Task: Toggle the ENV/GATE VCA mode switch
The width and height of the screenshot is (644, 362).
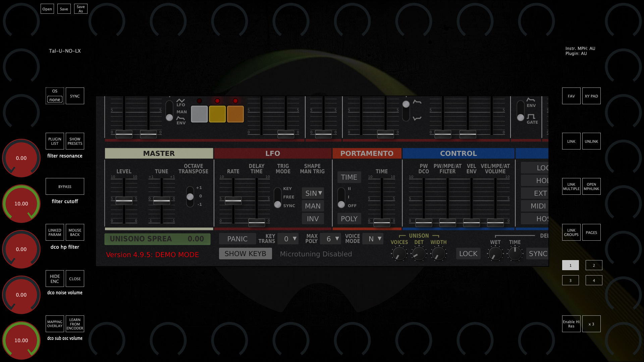Action: click(520, 111)
